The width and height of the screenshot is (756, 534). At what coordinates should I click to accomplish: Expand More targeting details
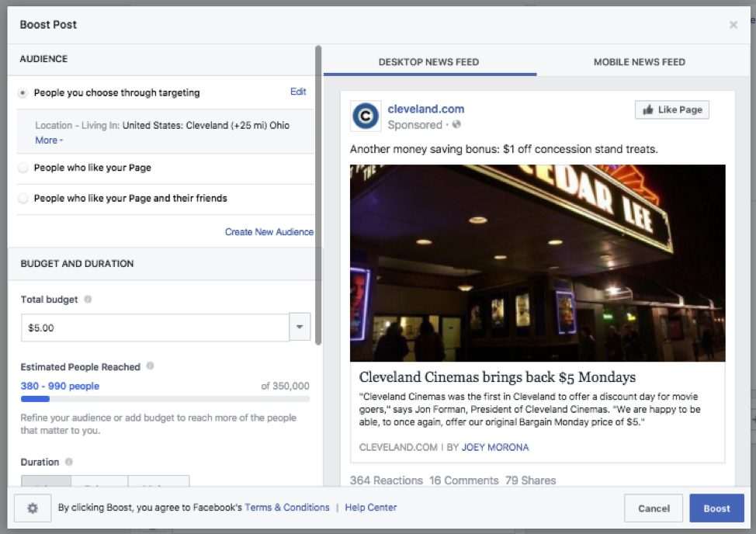click(x=49, y=140)
